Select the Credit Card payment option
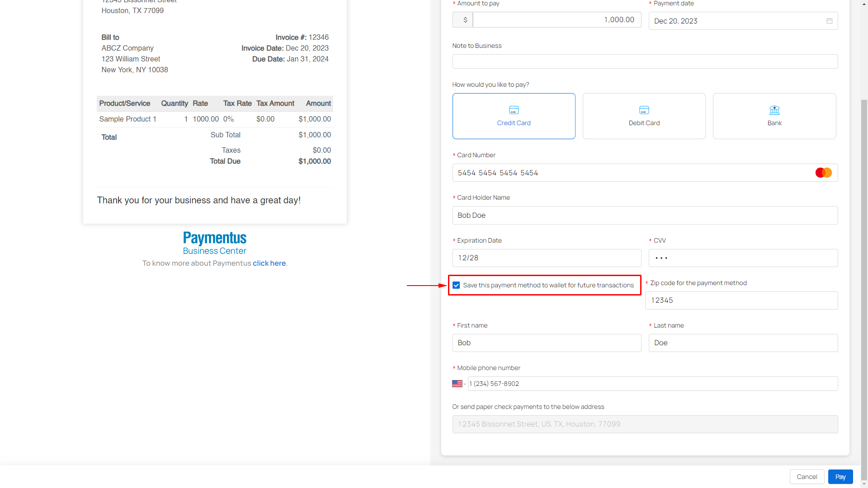 [514, 116]
